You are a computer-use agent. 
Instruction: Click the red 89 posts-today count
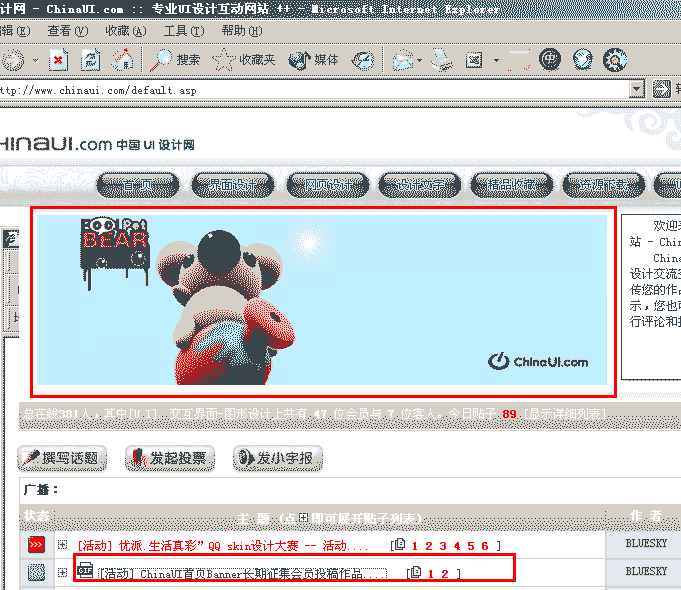pyautogui.click(x=509, y=414)
